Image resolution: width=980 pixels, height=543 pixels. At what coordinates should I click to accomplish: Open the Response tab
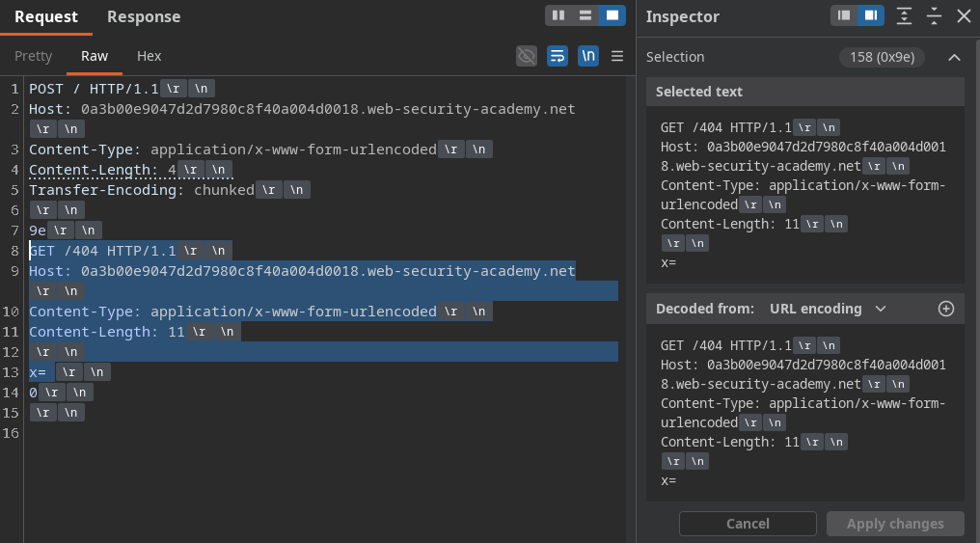144,16
